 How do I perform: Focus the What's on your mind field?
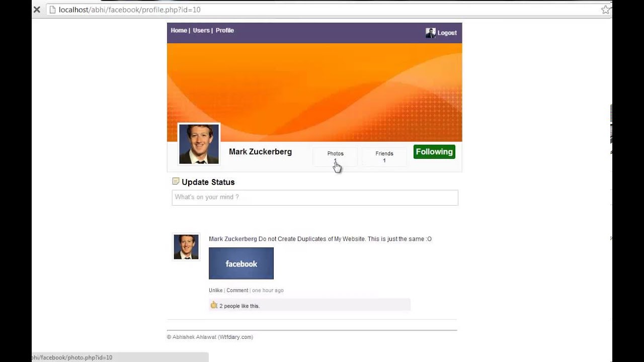click(315, 198)
